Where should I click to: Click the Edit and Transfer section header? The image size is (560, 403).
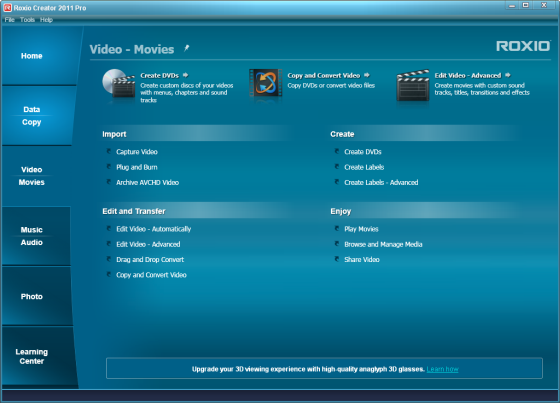[x=134, y=211]
